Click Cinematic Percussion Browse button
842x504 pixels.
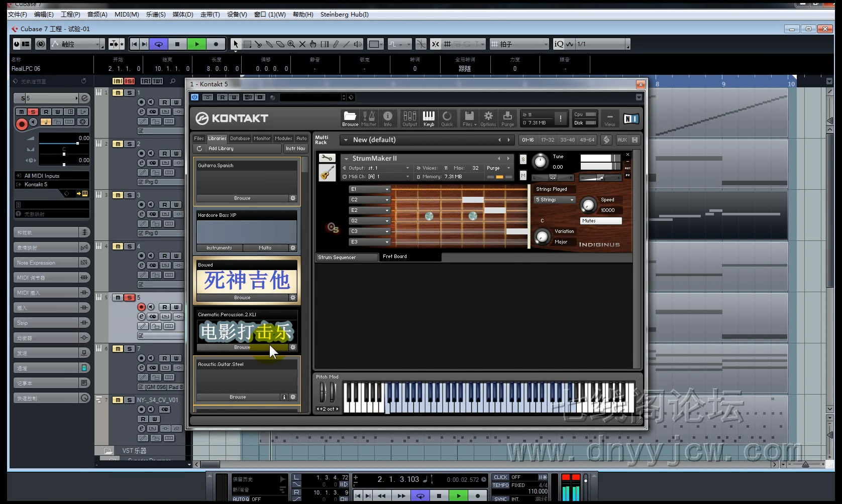[242, 347]
